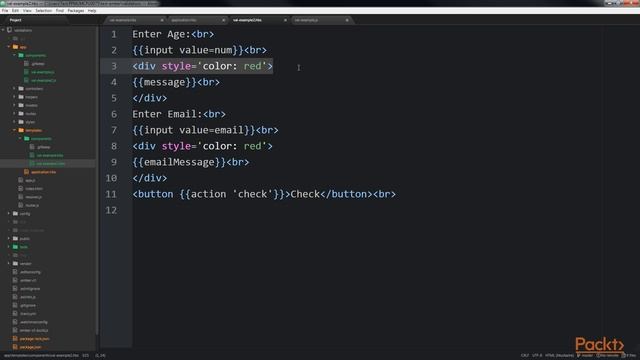Screen dimensions: 640x360
Task: Click the file path in the status bar
Action: [41, 356]
